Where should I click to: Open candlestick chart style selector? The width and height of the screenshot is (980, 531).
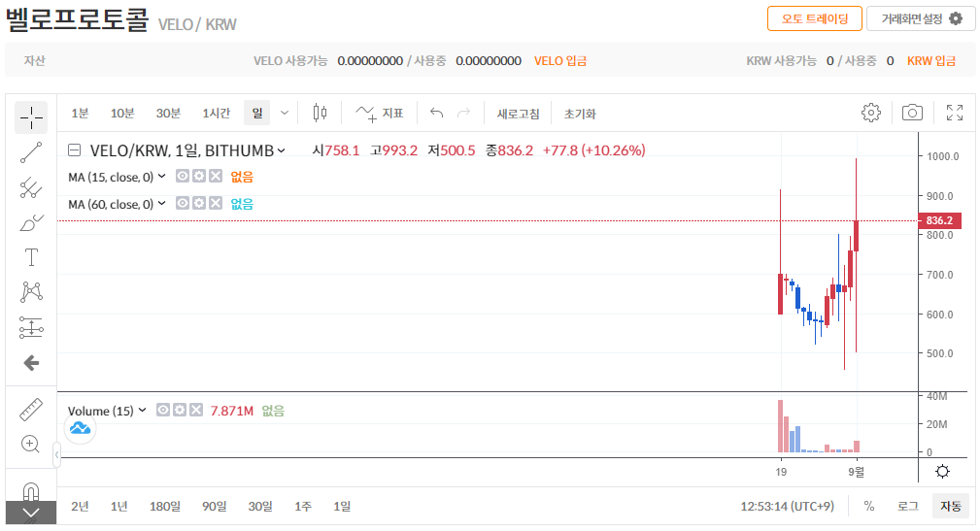pyautogui.click(x=320, y=113)
